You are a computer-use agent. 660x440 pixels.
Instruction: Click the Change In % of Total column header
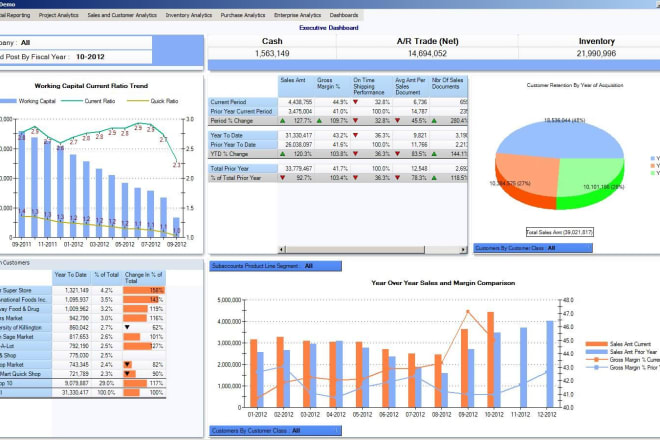coord(144,277)
